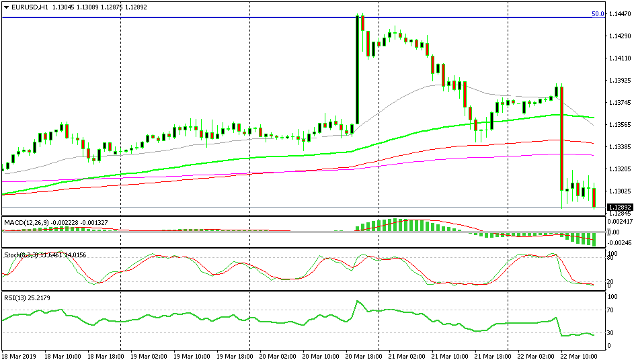
Task: Select the 20 Mar 18:00 time label
Action: coord(364,357)
